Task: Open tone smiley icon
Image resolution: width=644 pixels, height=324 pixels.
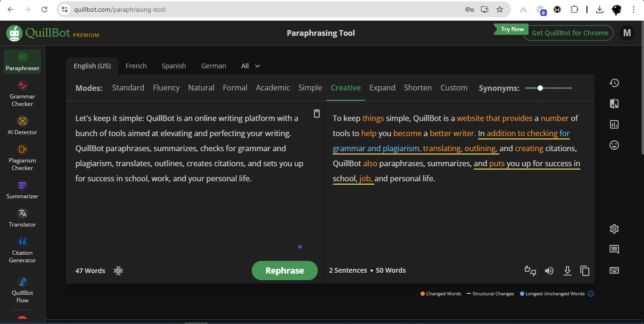Action: 614,145
